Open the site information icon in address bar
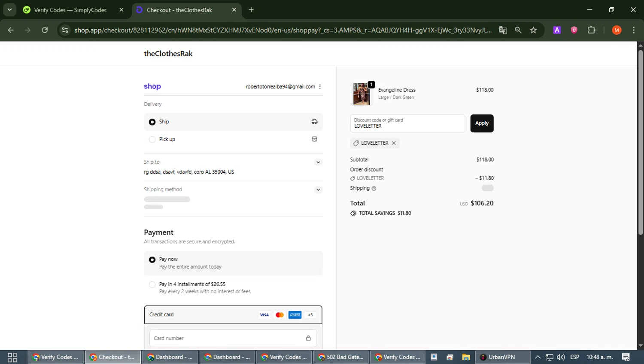Image resolution: width=644 pixels, height=364 pixels. (65, 30)
